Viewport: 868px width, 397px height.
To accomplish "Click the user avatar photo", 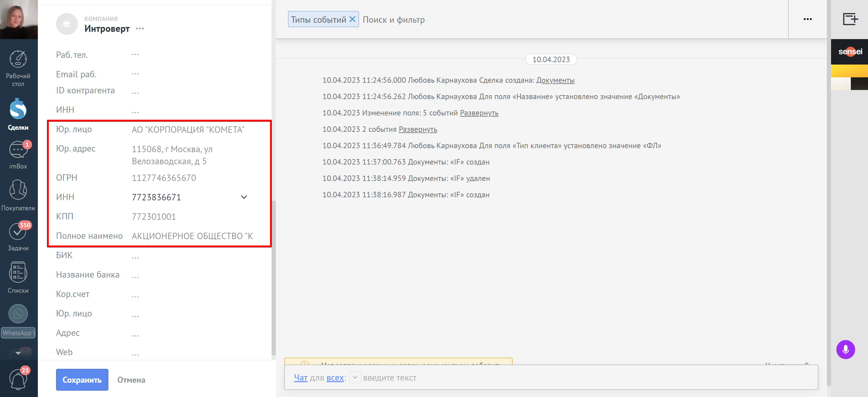I will (x=19, y=19).
